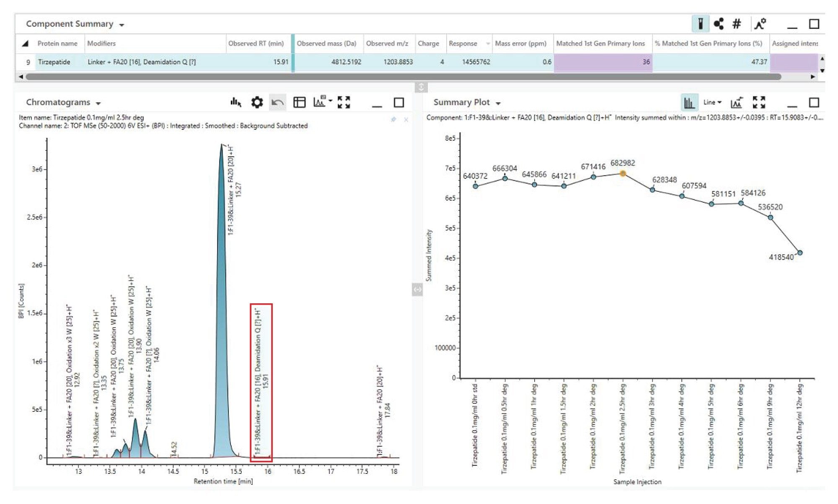This screenshot has width=838, height=504.
Task: Open the Response column sort arrow
Action: pos(488,44)
